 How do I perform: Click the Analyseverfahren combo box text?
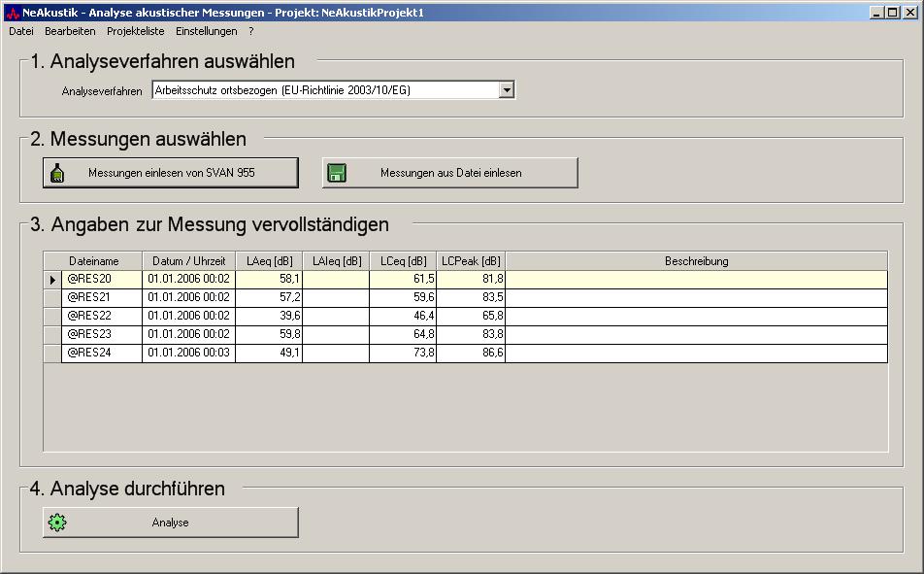(325, 90)
